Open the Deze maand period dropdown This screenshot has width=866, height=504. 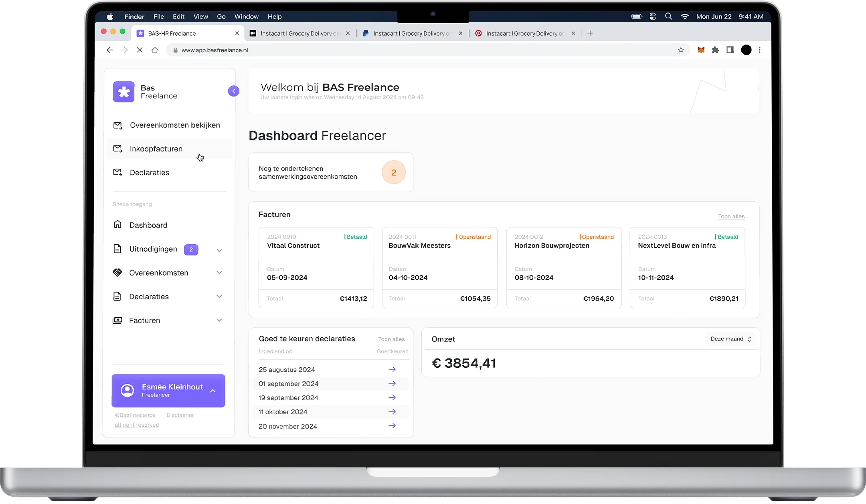click(730, 339)
